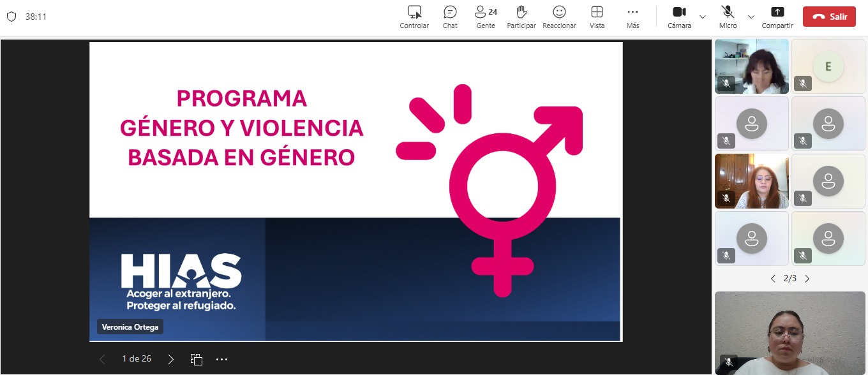Click the Compartir share screen icon
The height and width of the screenshot is (375, 868).
point(777,13)
